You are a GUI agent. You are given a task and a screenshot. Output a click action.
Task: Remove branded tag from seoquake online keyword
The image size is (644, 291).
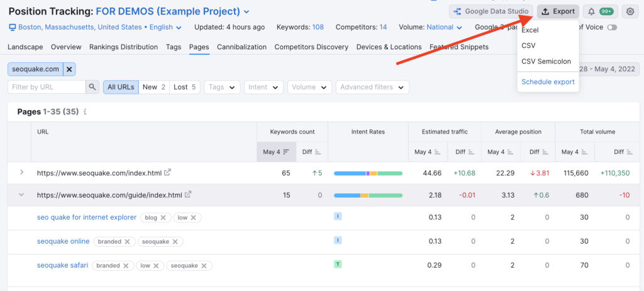127,242
